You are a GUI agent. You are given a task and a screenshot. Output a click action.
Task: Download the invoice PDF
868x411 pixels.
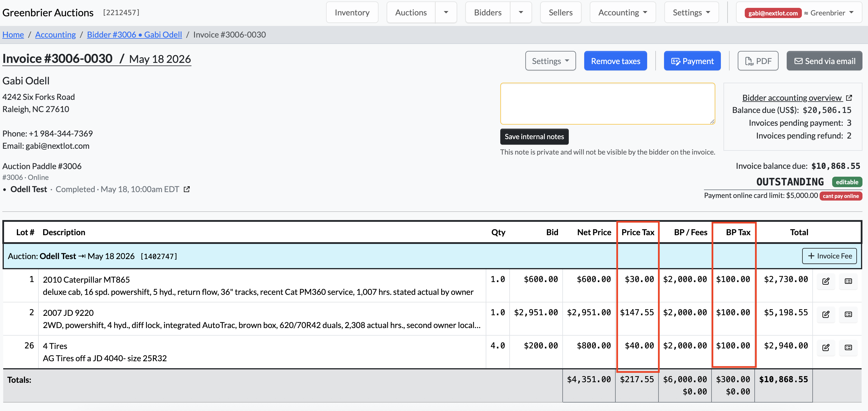pos(758,61)
